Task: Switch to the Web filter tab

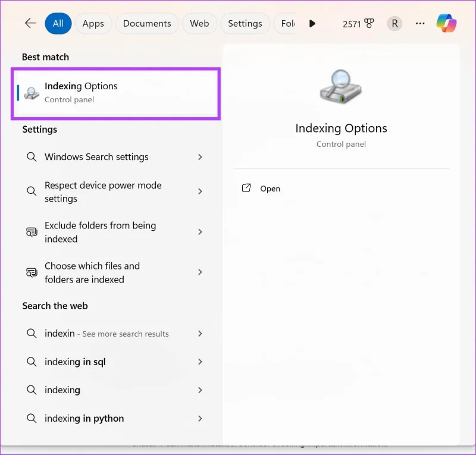Action: point(199,23)
